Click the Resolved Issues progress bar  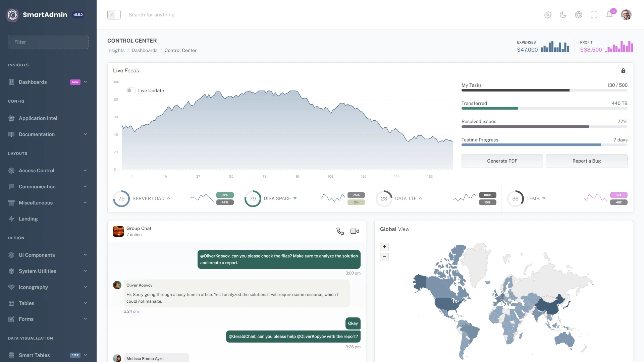(x=544, y=127)
